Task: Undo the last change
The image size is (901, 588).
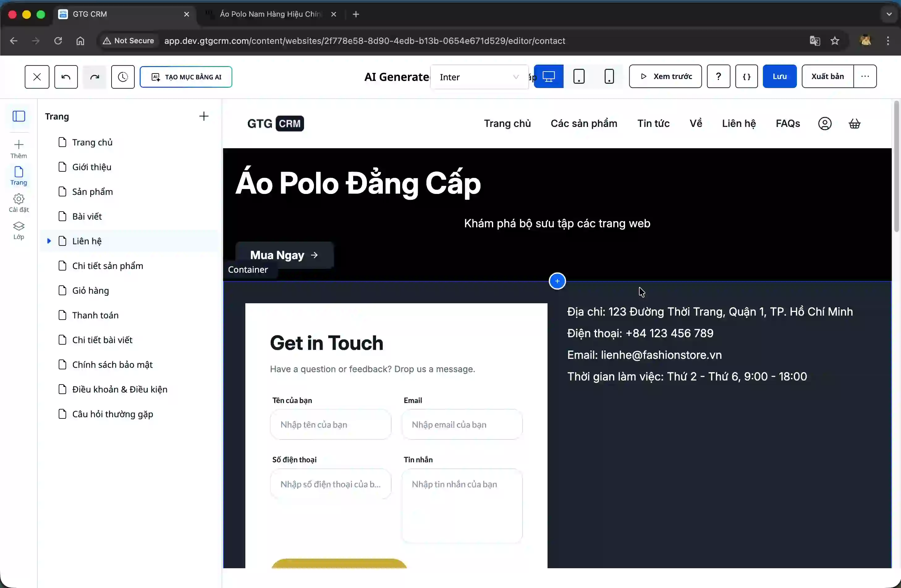Action: 66,76
